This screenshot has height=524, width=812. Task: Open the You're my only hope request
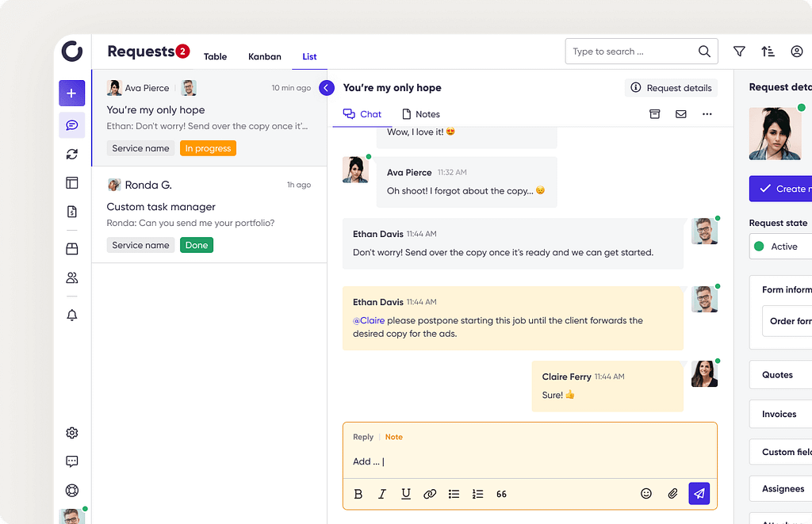pos(209,118)
